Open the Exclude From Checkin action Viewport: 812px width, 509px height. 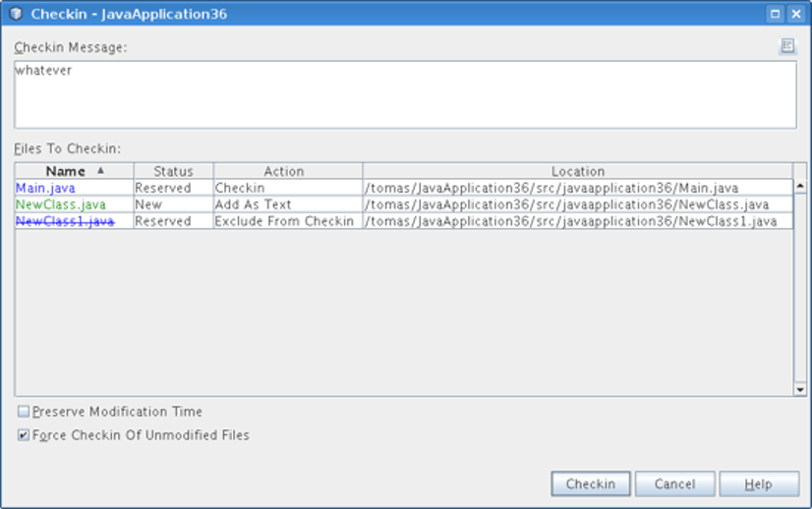288,221
